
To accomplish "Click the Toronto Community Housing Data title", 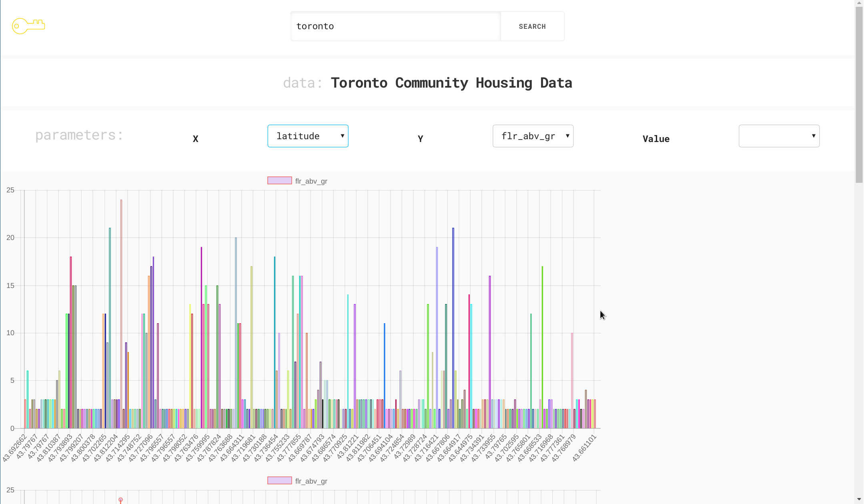I will (x=451, y=83).
